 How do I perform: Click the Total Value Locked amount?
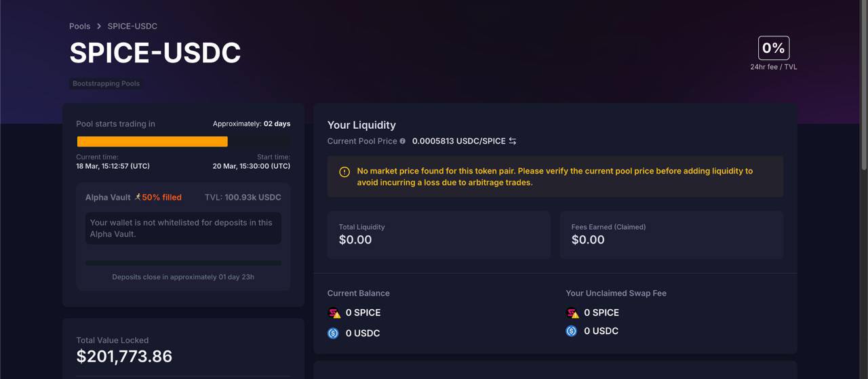tap(124, 357)
